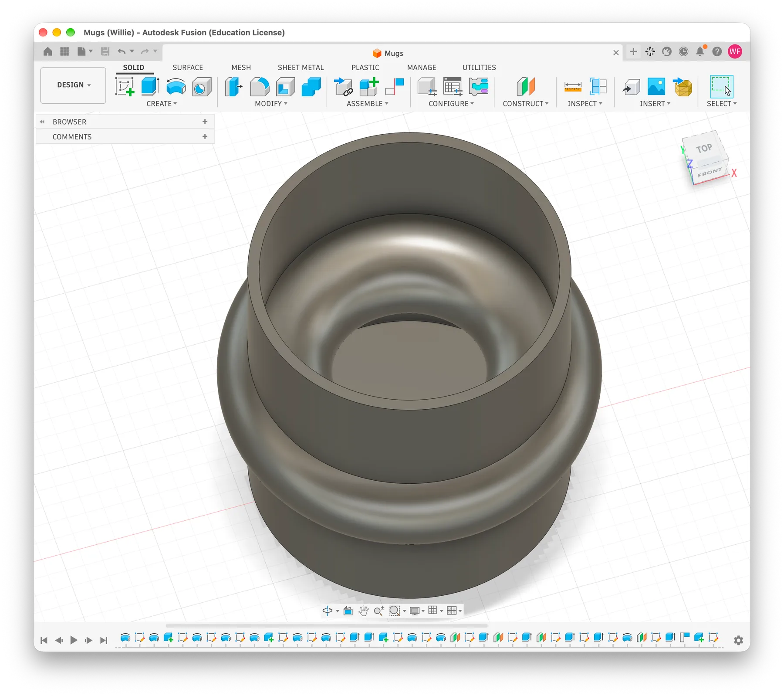Click the Configure Model icon
784x696 pixels.
[x=427, y=86]
